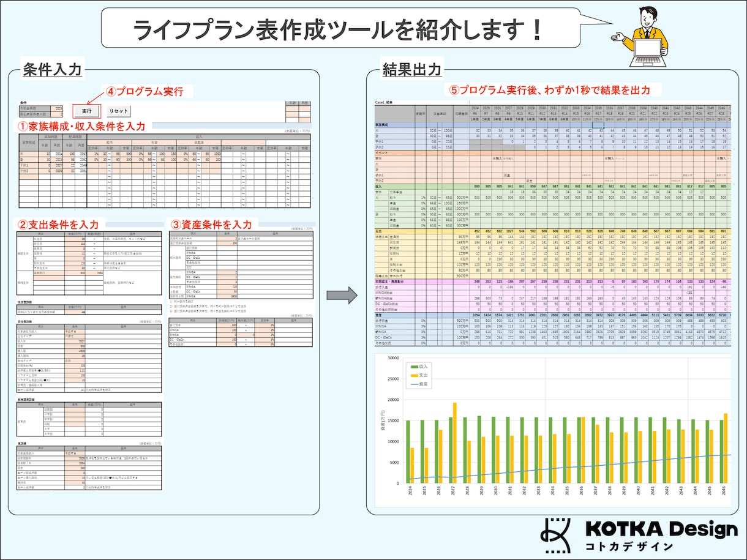Click the ①家族構成・収入条件を入力 label
This screenshot has height=560, width=747.
tap(82, 126)
